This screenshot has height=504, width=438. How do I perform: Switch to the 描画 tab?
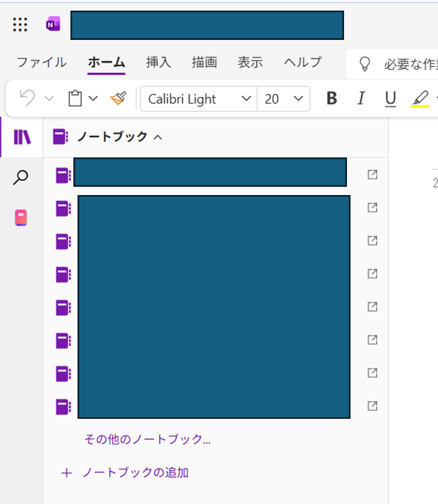[204, 62]
